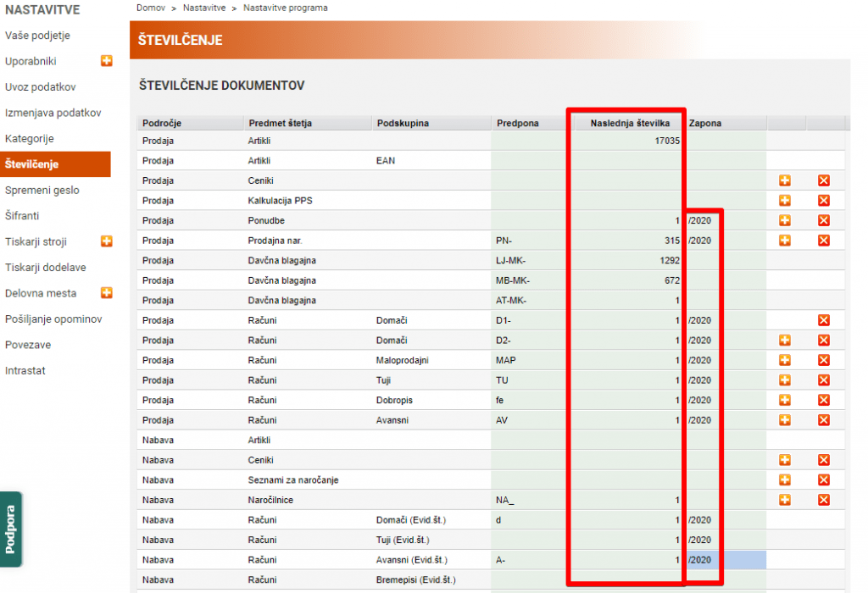Add numbering for Avansni AV row
Screen dimensions: 868x593
click(785, 420)
